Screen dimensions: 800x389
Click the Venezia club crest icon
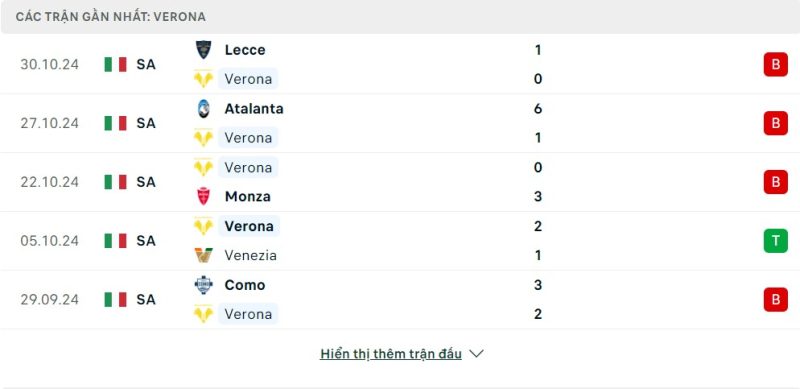click(x=204, y=255)
